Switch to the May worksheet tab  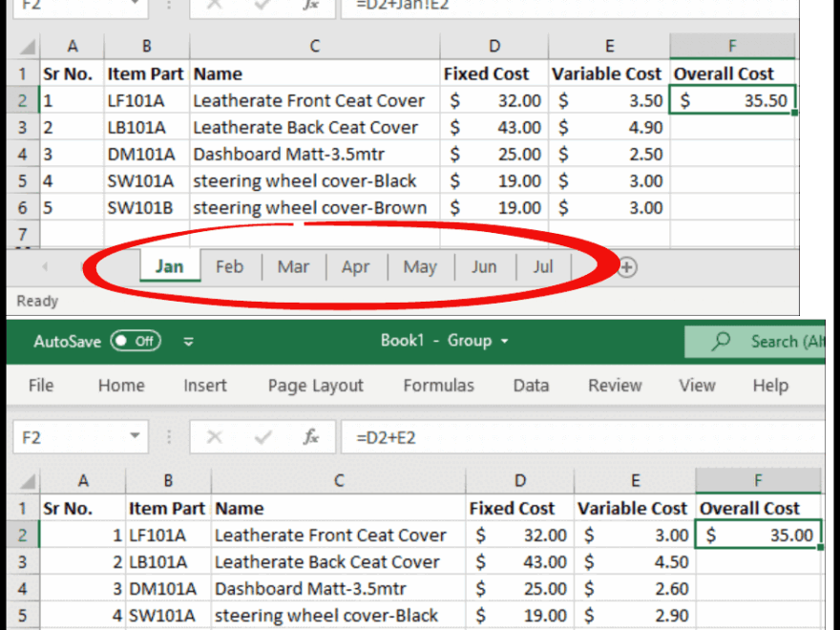click(x=420, y=267)
